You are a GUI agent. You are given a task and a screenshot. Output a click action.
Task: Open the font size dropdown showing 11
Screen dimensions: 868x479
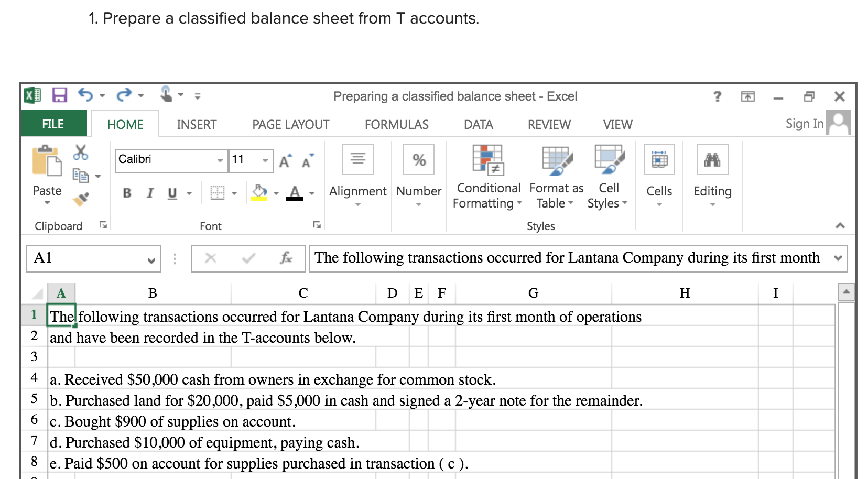[266, 160]
